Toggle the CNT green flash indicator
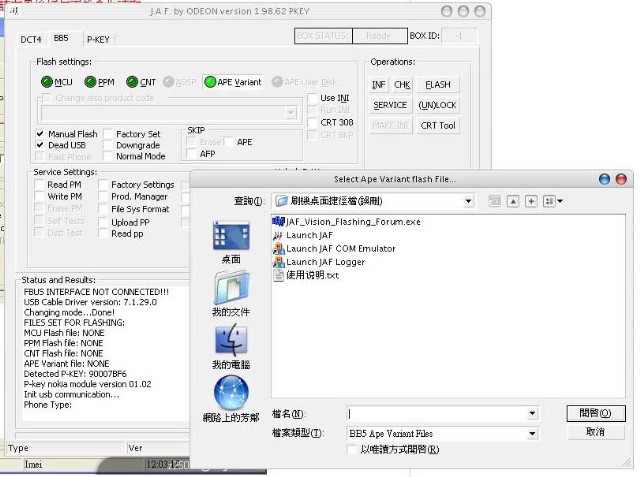This screenshot has width=640, height=477. point(132,82)
